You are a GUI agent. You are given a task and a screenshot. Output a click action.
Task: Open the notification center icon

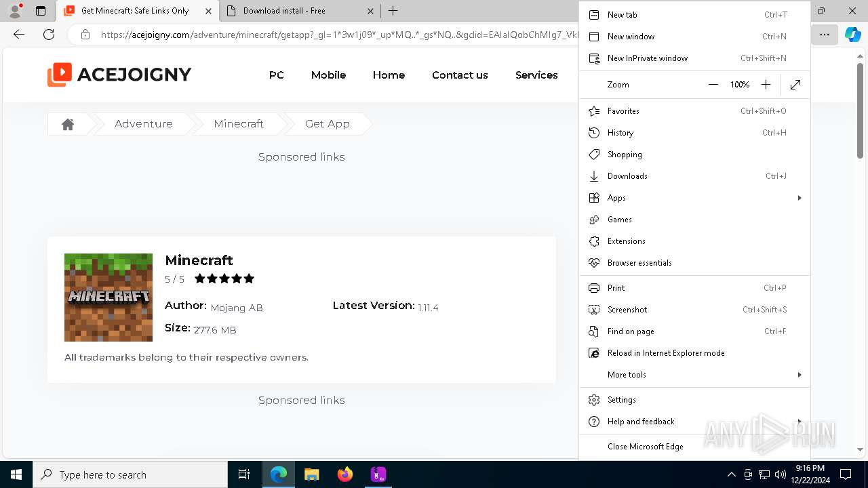(x=846, y=474)
